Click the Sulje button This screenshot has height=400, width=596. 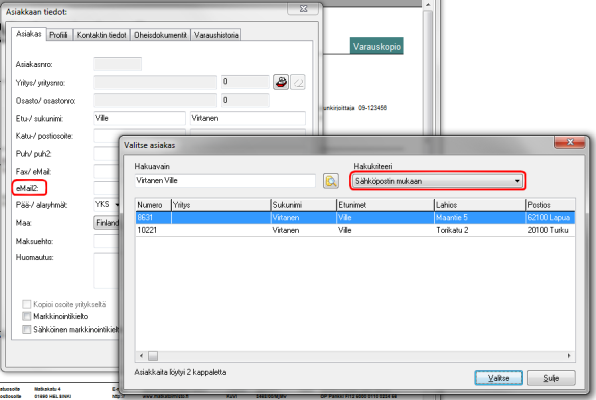[x=551, y=378]
